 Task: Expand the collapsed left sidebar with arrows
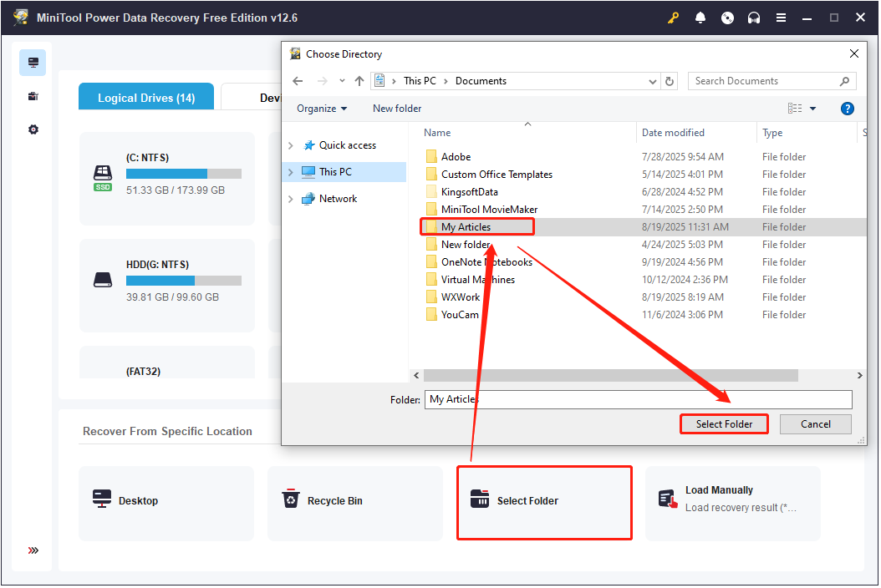tap(33, 550)
